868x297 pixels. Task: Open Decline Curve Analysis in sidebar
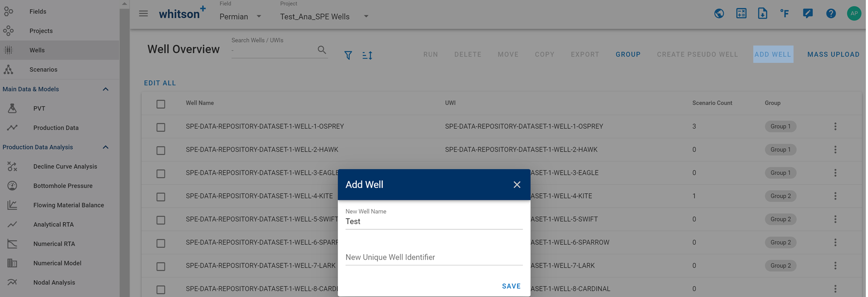[65, 166]
